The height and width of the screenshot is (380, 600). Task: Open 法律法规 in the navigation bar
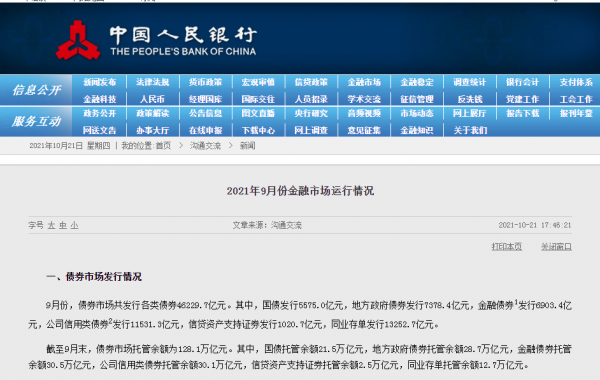point(152,82)
